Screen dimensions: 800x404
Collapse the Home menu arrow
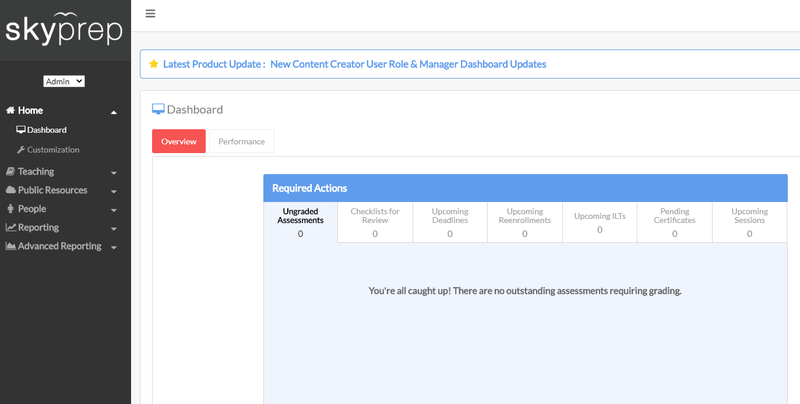[114, 112]
